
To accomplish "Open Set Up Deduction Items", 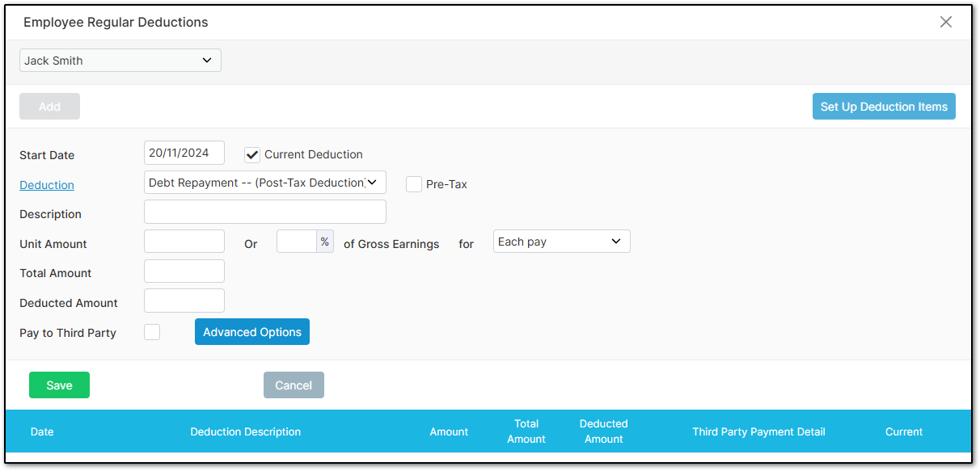I will [884, 107].
